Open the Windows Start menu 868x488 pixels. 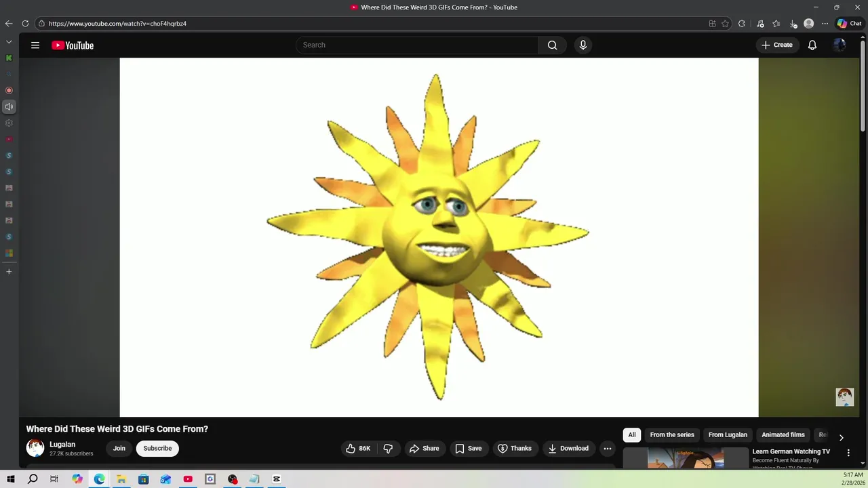coord(11,479)
